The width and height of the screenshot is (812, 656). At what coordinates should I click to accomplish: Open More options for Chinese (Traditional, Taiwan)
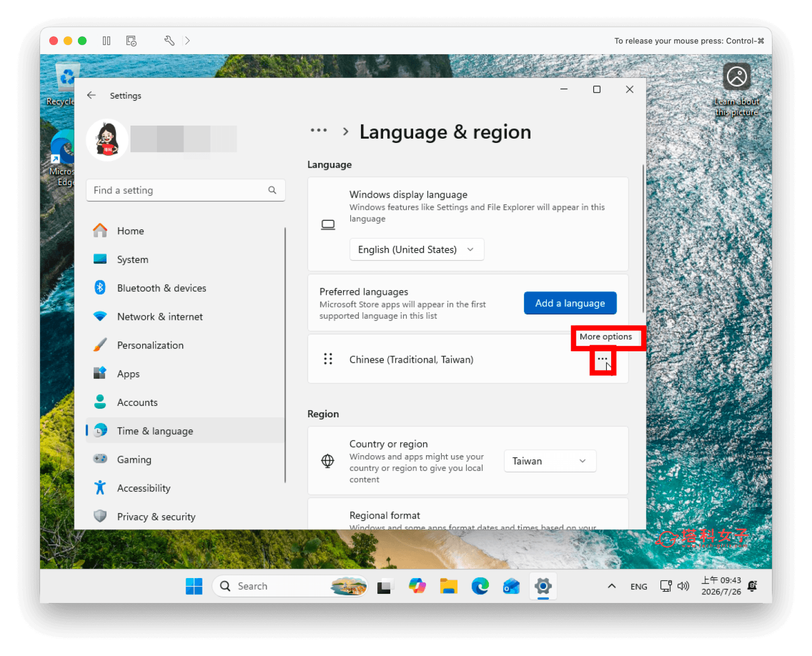pos(603,359)
